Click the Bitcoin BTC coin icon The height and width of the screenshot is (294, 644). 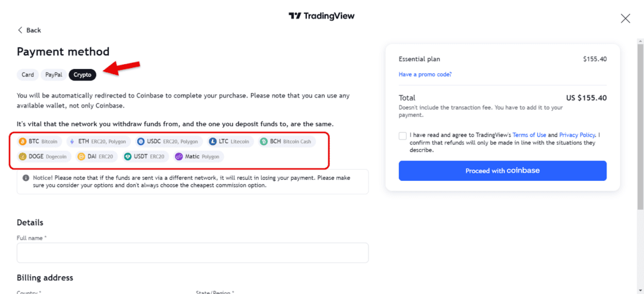(23, 141)
